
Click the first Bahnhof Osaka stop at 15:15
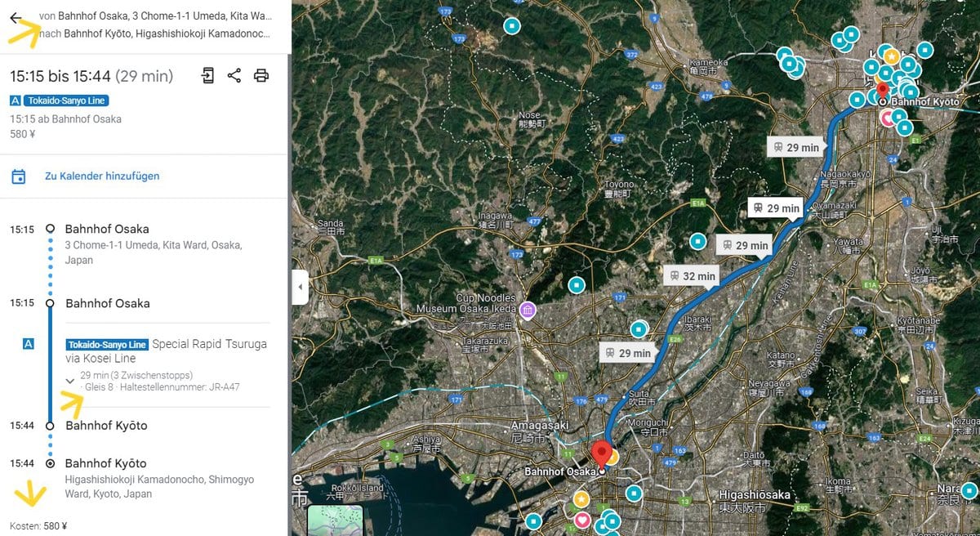pyautogui.click(x=107, y=229)
